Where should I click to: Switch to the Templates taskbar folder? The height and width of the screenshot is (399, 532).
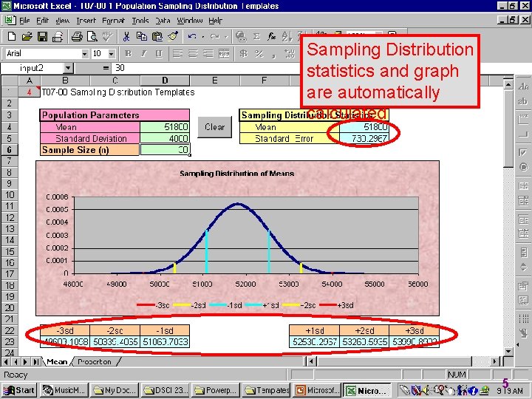[x=266, y=391]
